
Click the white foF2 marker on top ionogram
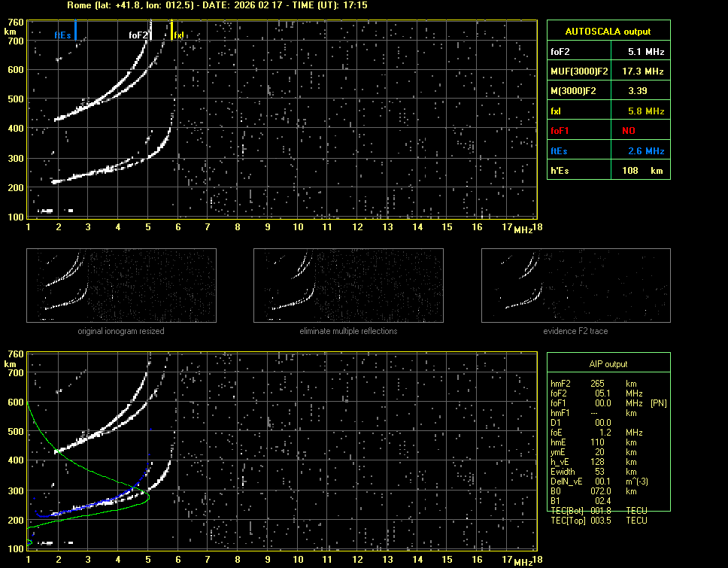(150, 30)
